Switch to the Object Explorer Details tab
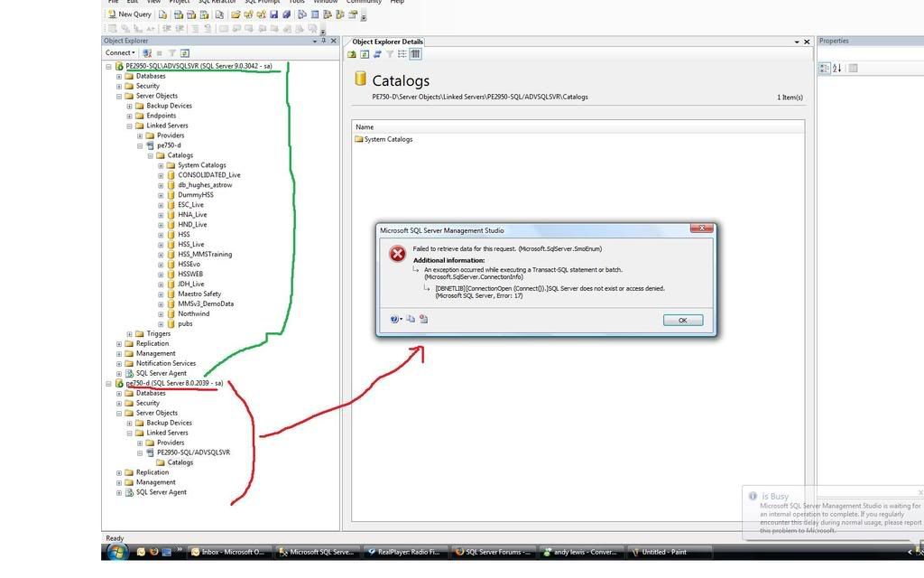This screenshot has height=578, width=924. (387, 42)
